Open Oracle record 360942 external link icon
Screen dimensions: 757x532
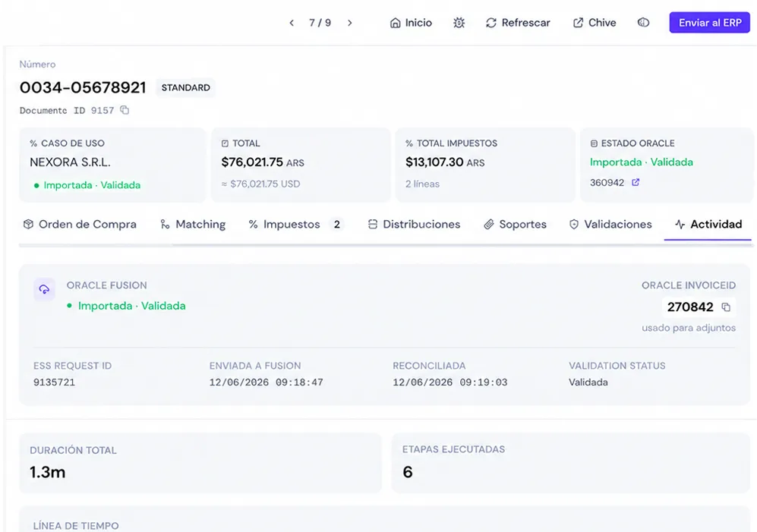point(636,182)
